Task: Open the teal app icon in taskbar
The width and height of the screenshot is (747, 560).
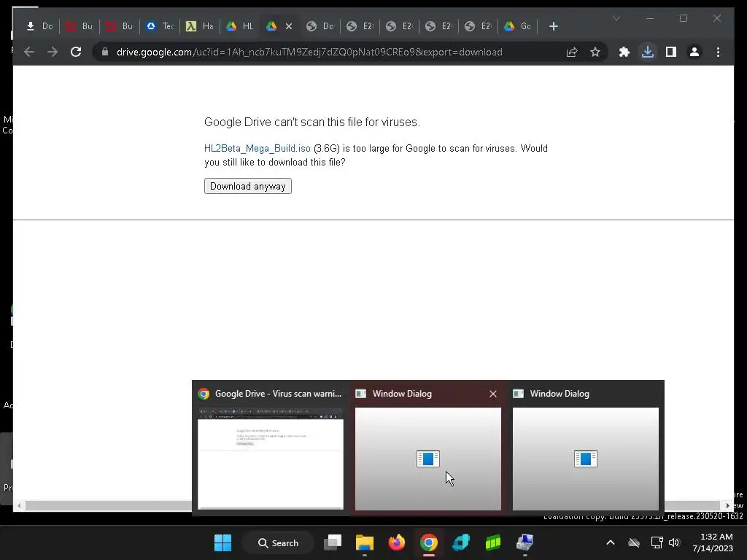Action: 461,542
